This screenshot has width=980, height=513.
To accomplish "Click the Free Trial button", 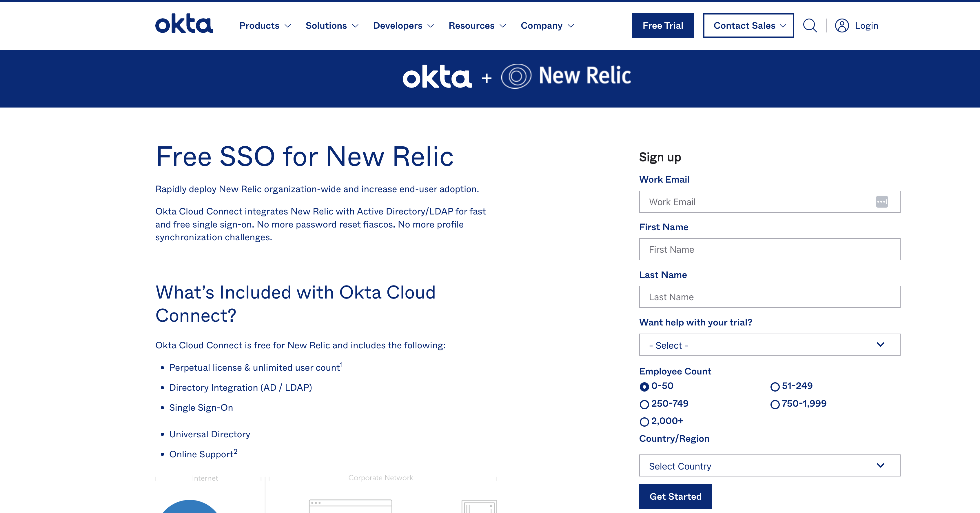I will pos(663,26).
